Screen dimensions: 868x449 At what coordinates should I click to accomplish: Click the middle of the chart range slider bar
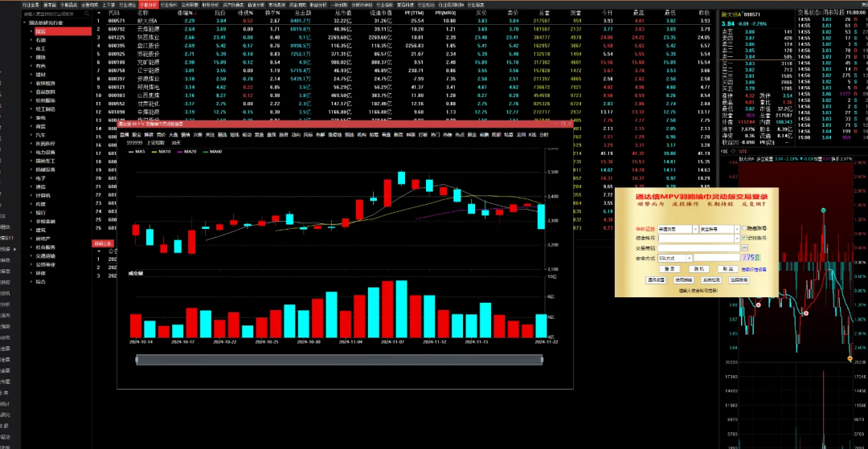tap(339, 360)
